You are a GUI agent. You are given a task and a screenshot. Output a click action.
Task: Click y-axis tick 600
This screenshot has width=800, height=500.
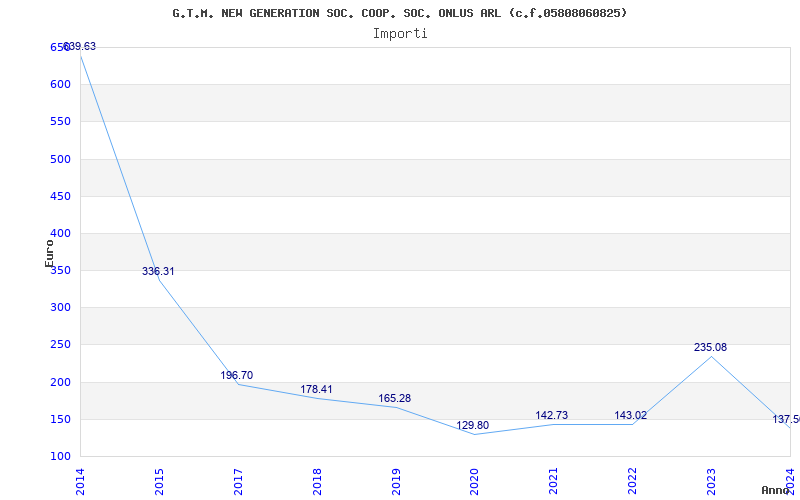[60, 85]
